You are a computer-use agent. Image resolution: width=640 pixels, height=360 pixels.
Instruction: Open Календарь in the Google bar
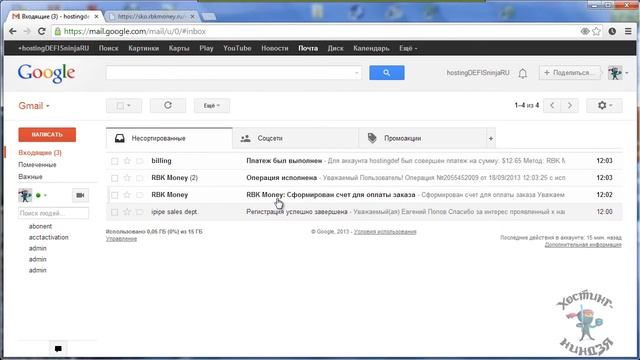coord(371,48)
